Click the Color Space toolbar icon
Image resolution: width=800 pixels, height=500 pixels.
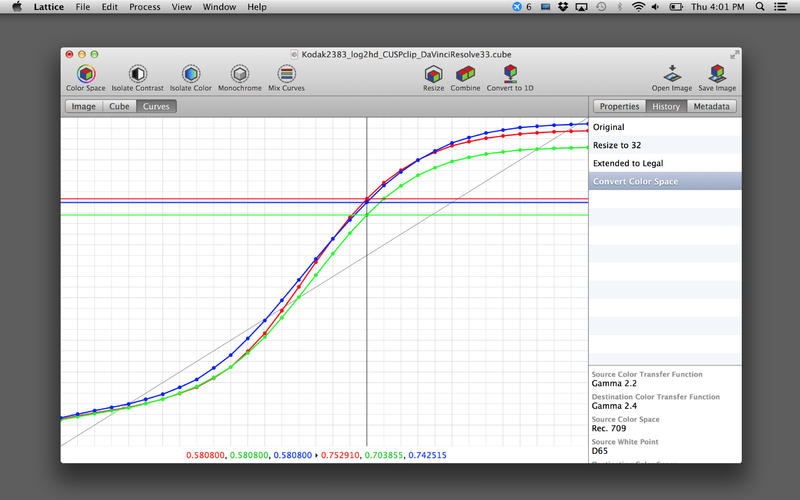(85, 74)
